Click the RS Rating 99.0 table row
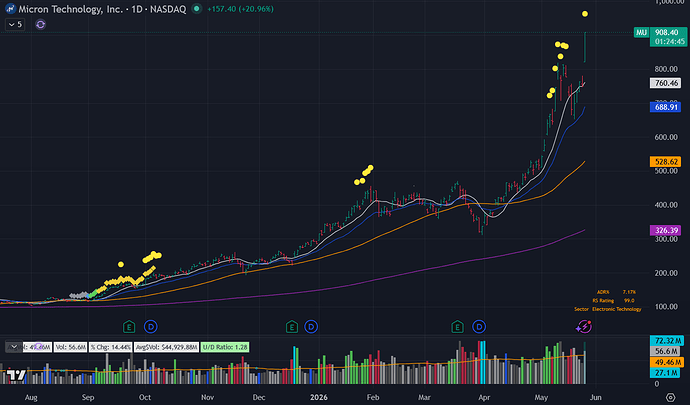Screen dimensions: 690x405 [x=613, y=301]
